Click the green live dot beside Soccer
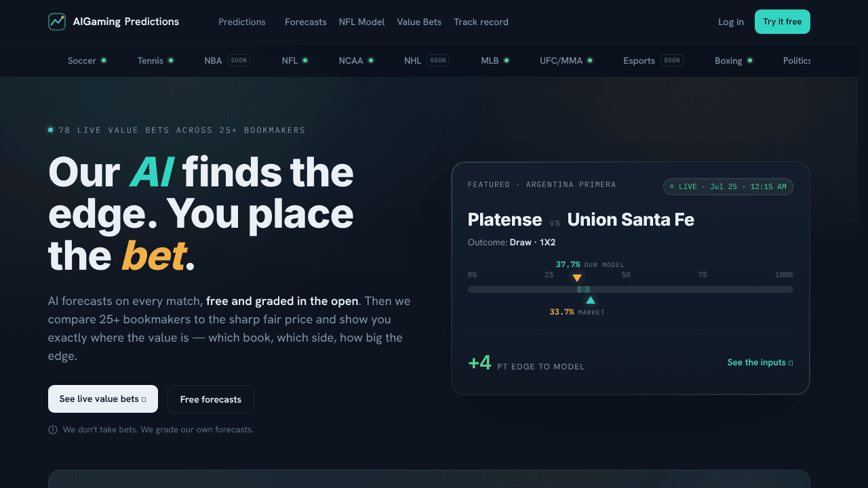This screenshot has height=488, width=868. pyautogui.click(x=104, y=60)
